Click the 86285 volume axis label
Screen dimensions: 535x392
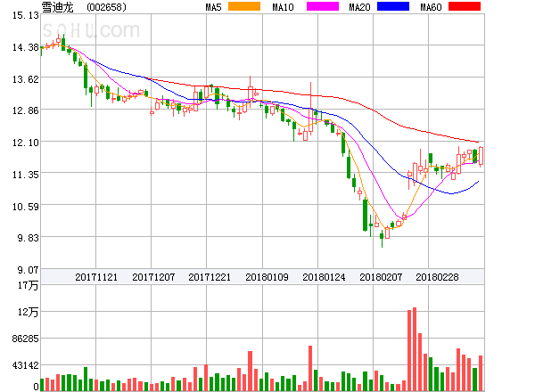25,339
